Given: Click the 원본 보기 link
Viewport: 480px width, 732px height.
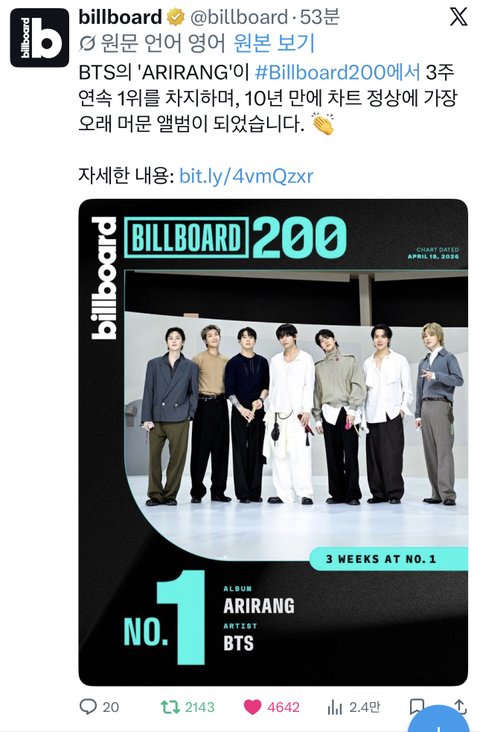Looking at the screenshot, I should click(x=274, y=43).
